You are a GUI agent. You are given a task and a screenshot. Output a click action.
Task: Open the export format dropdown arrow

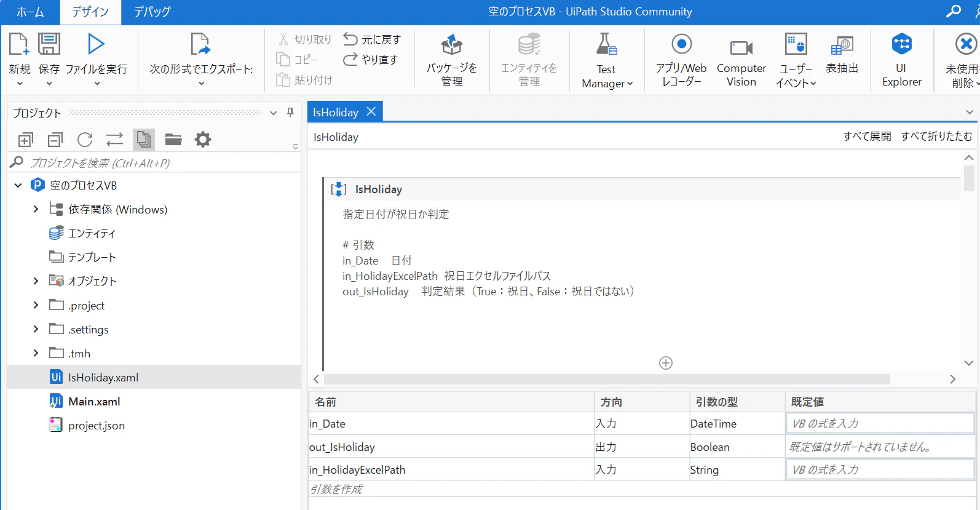[201, 84]
